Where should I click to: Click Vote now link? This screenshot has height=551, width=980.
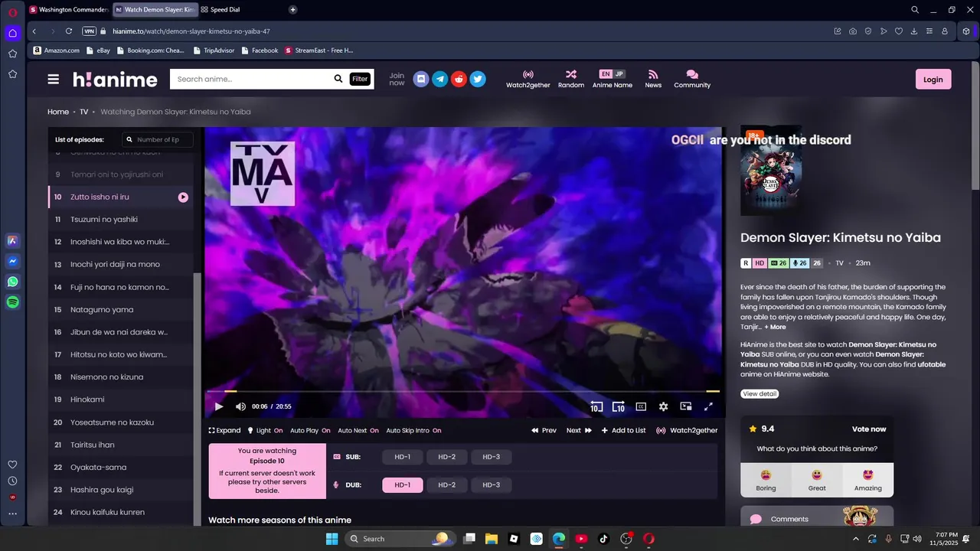[869, 429]
